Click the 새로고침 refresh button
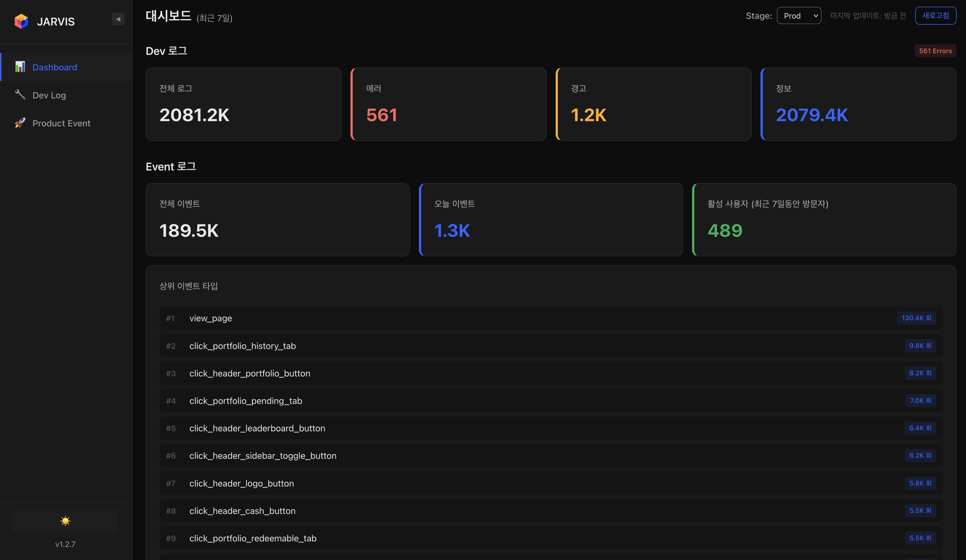The height and width of the screenshot is (560, 966). coord(935,16)
